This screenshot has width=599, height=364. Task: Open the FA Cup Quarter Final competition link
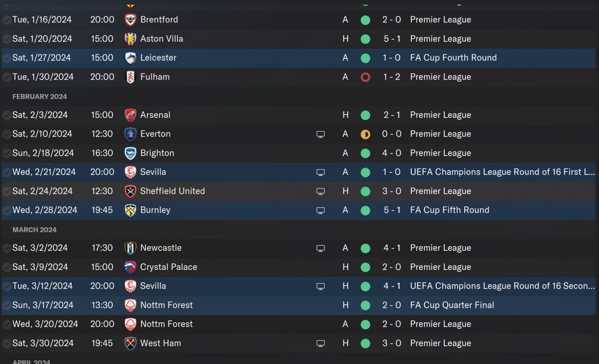point(452,306)
